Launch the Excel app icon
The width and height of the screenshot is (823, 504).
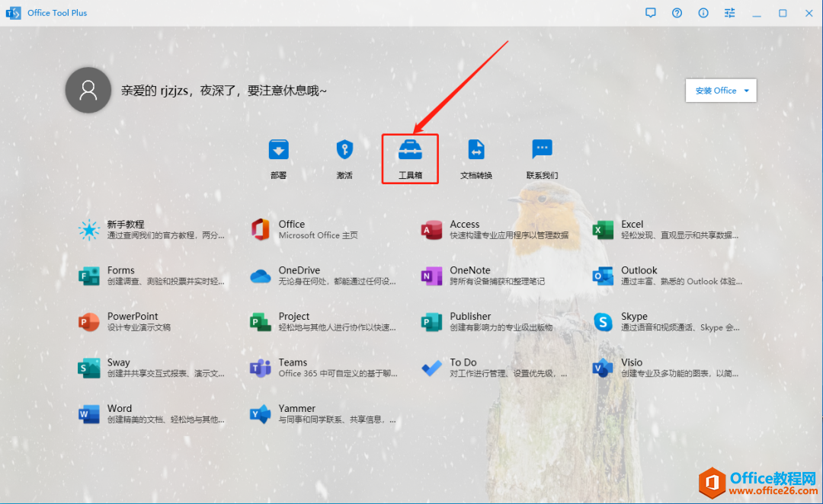tap(603, 230)
